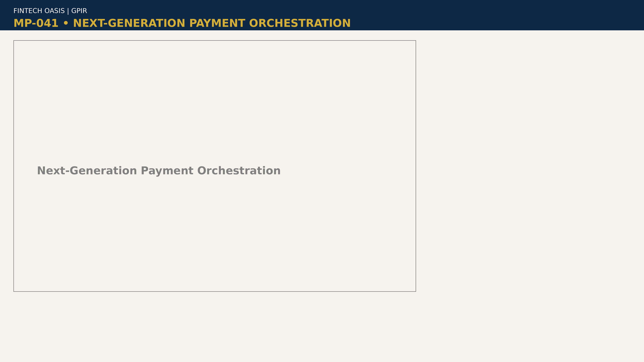Click the gray word Next-Generation in the frame
The image size is (644, 362).
click(x=87, y=171)
